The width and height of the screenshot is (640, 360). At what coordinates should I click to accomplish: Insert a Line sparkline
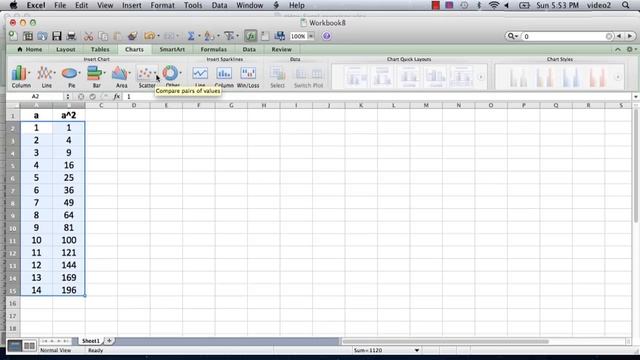click(x=200, y=76)
